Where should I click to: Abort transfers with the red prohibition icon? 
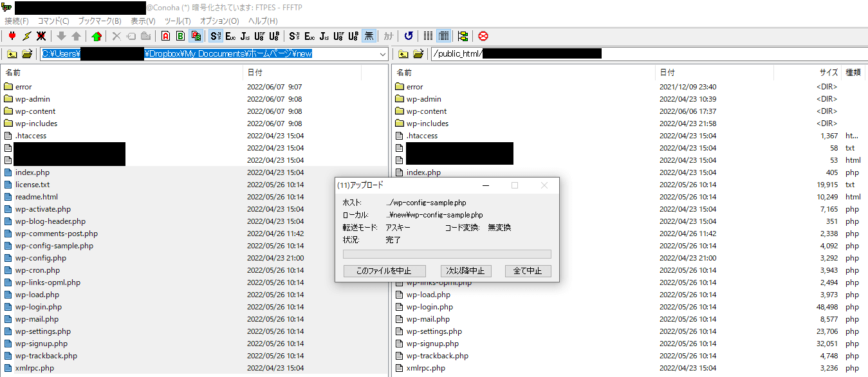[483, 36]
